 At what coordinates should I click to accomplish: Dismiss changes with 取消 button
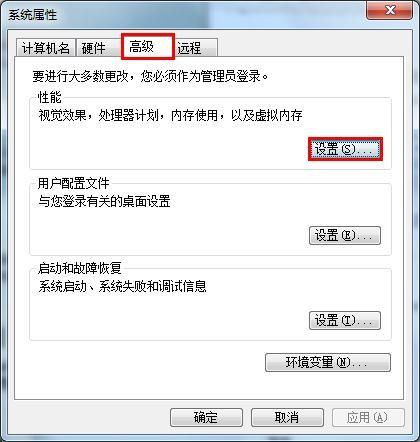click(287, 418)
